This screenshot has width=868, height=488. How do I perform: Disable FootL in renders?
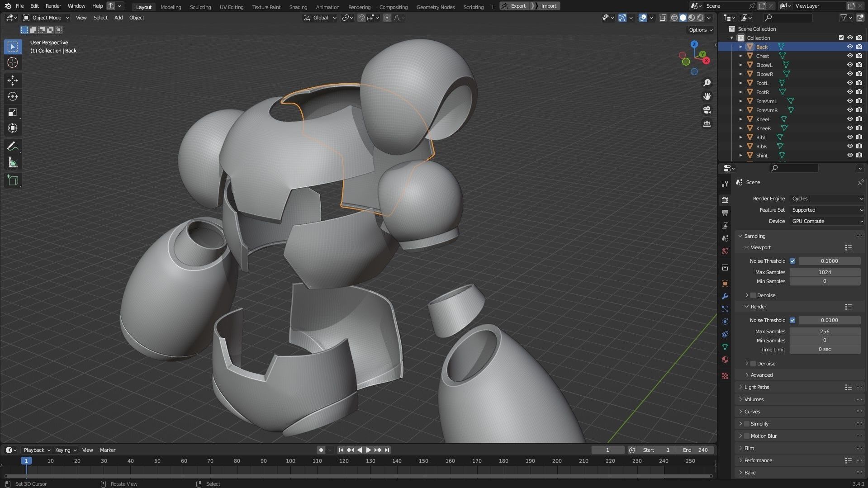click(859, 83)
